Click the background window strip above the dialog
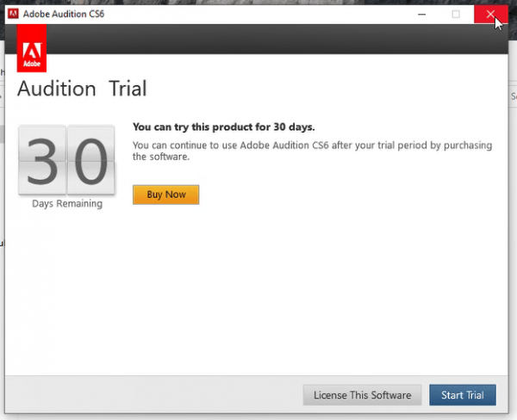Image resolution: width=517 pixels, height=420 pixels. 258,3
